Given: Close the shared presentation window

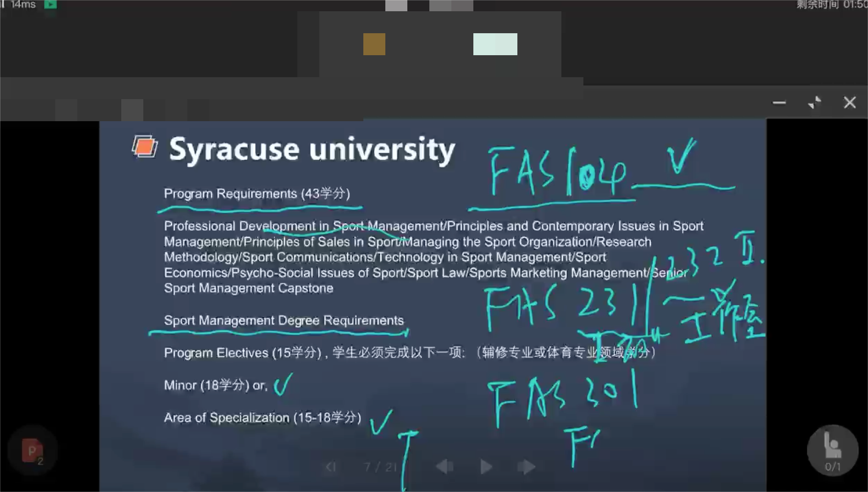Looking at the screenshot, I should (x=849, y=103).
